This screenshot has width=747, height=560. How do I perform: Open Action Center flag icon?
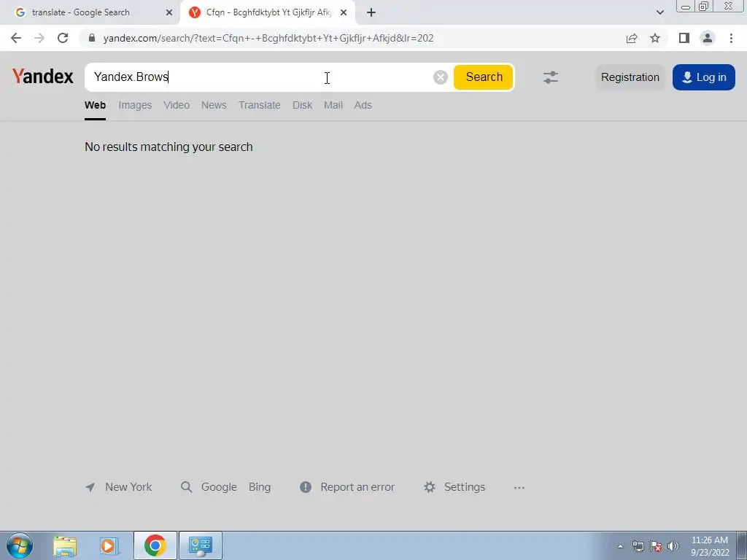click(656, 546)
